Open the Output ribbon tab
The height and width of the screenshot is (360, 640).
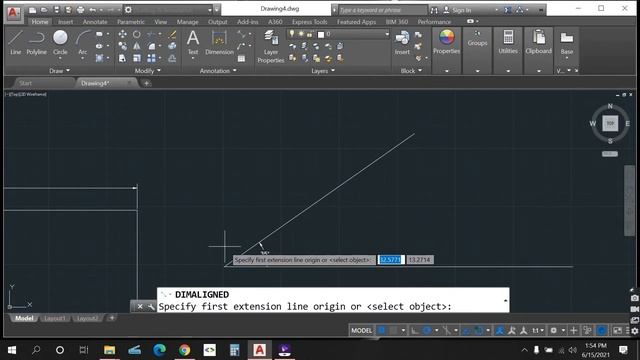point(218,22)
